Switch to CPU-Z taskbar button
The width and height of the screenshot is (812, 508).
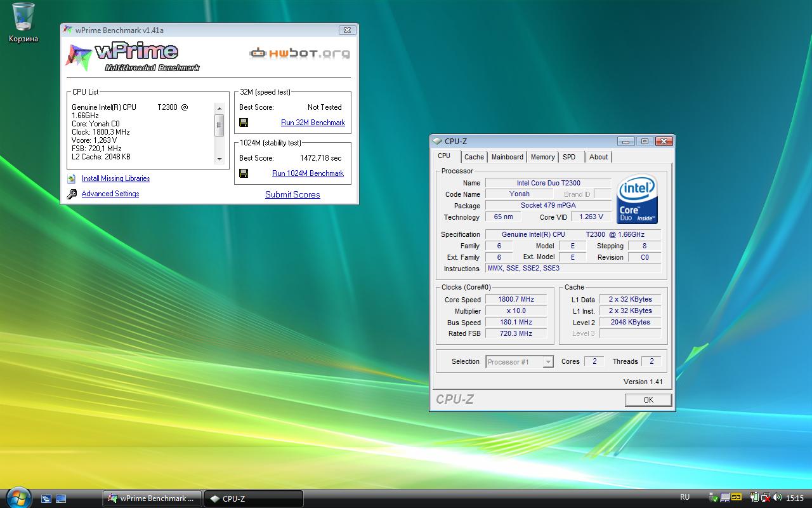click(x=254, y=498)
